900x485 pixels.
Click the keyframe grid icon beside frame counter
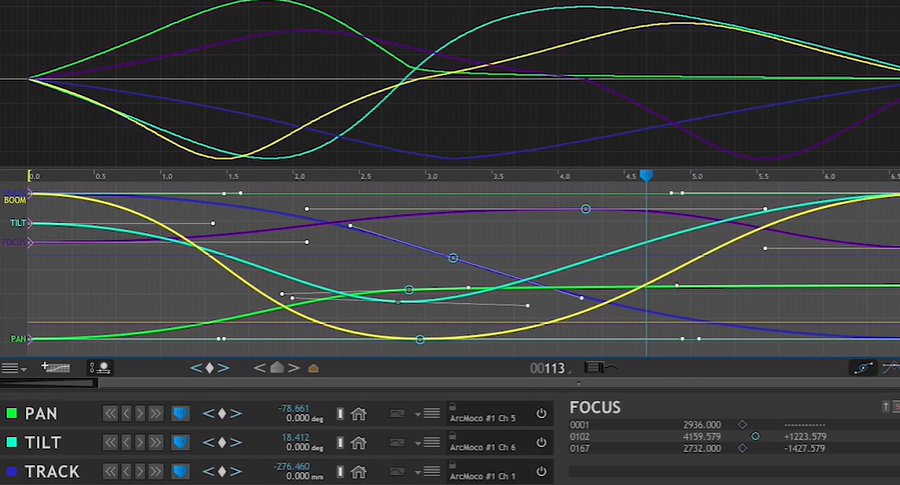coord(593,368)
